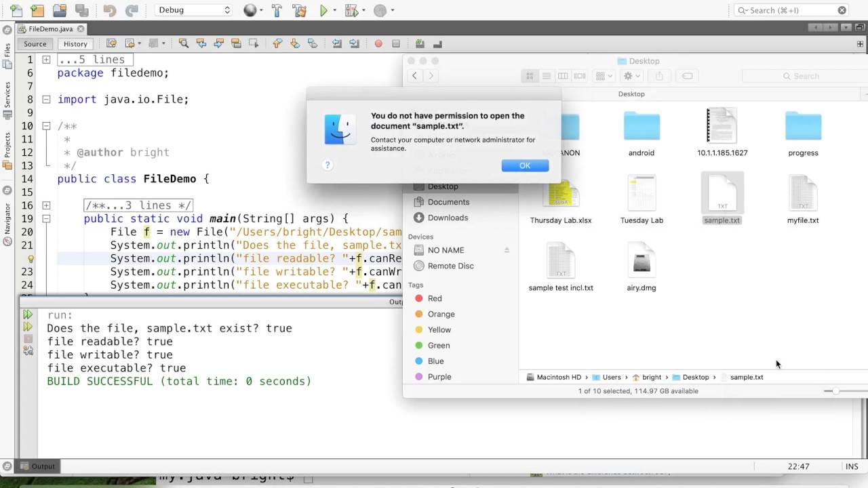
Task: Click the Redo arrow icon
Action: pos(132,10)
